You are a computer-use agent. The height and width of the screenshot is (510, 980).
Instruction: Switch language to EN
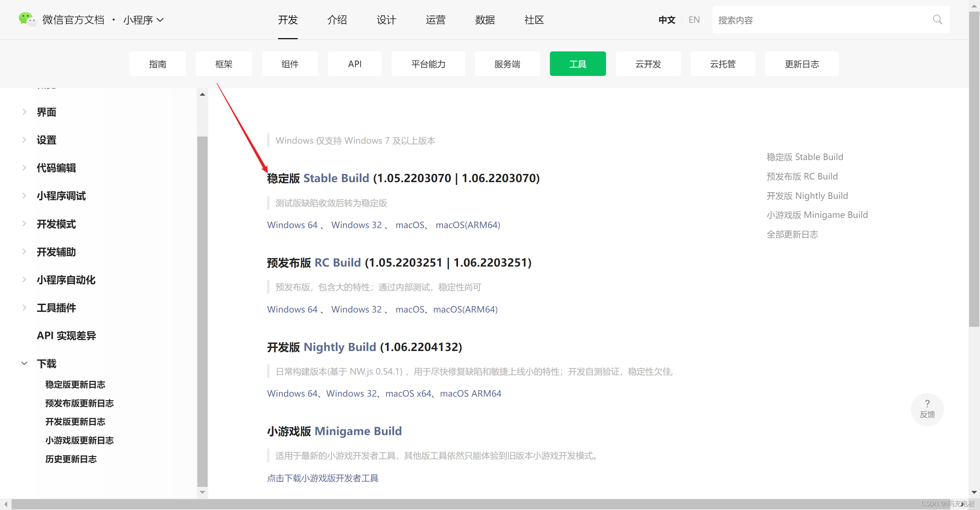pos(694,20)
